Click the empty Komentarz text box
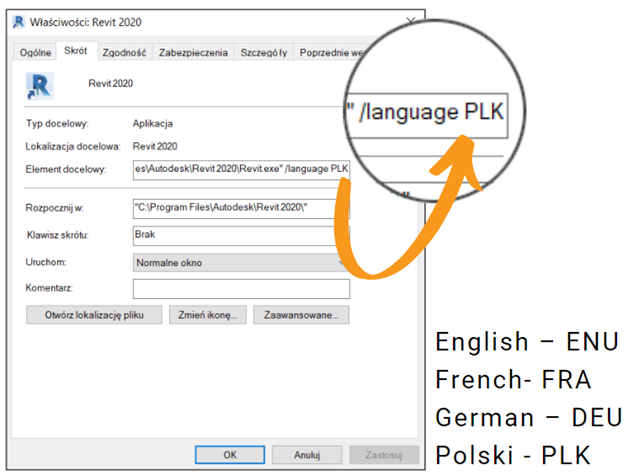This screenshot has width=639, height=476. coord(240,289)
